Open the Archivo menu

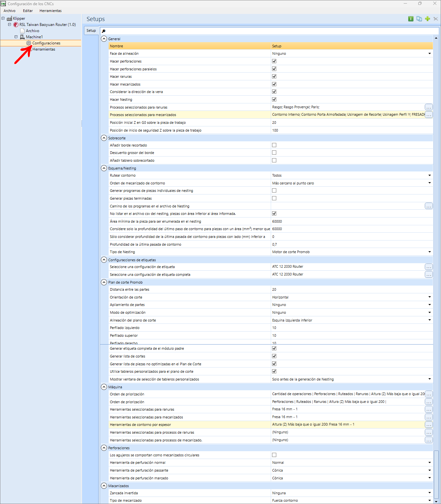[9, 11]
